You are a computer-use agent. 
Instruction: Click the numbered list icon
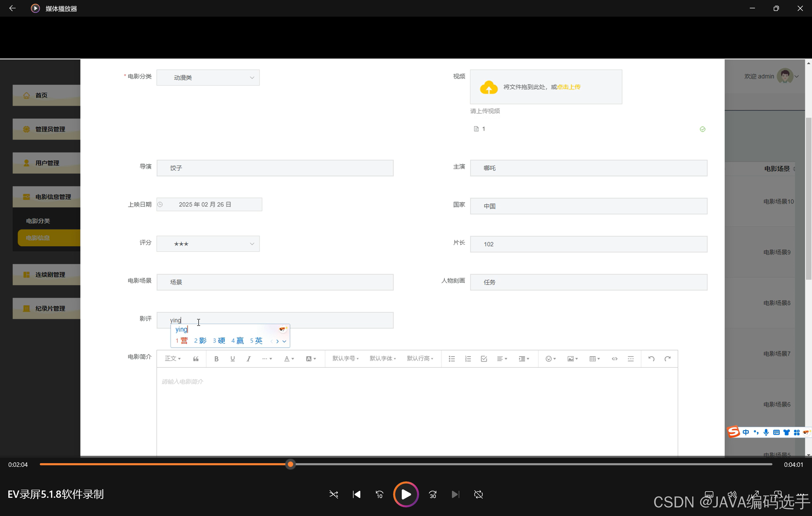tap(468, 359)
